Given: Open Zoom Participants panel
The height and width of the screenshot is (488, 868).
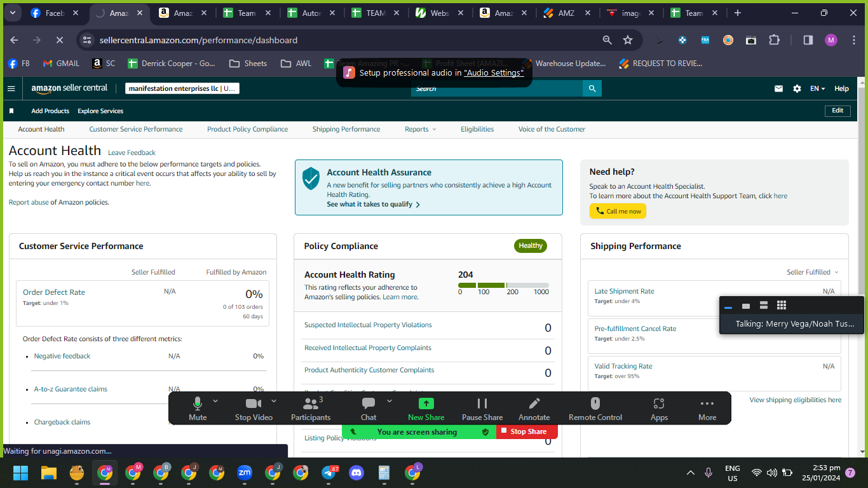Looking at the screenshot, I should (311, 409).
